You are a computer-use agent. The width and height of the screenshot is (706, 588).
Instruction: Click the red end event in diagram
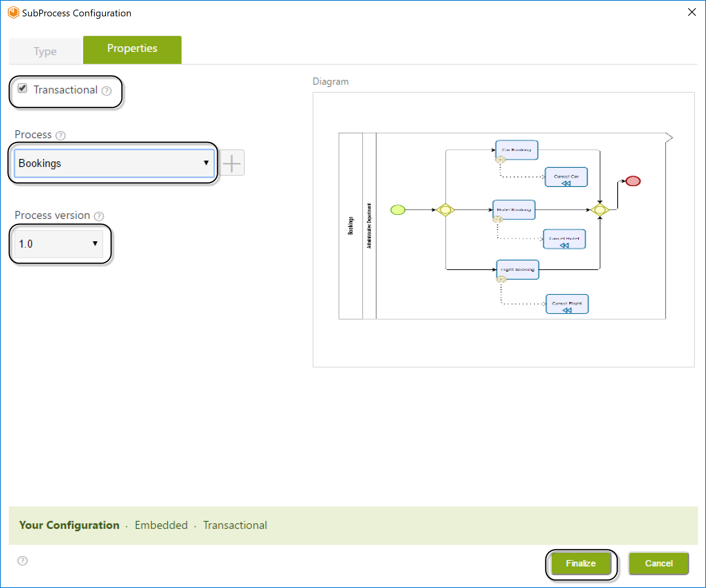pyautogui.click(x=633, y=181)
